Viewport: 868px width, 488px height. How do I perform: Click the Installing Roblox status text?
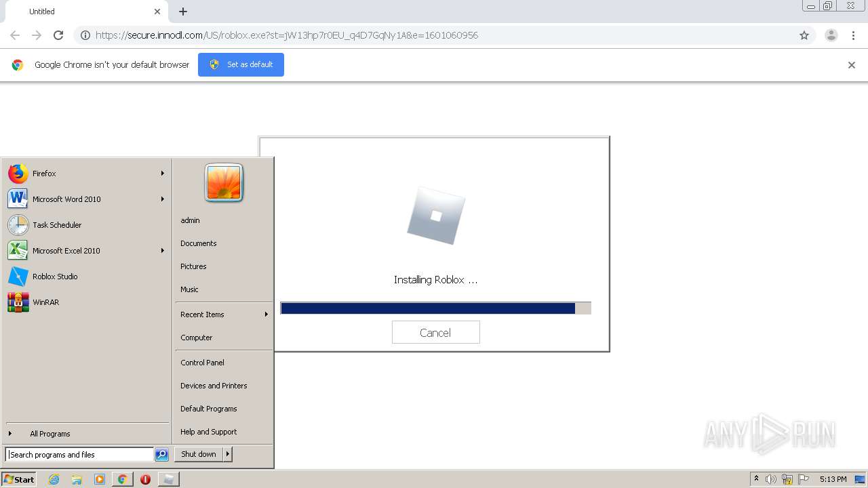pos(435,279)
